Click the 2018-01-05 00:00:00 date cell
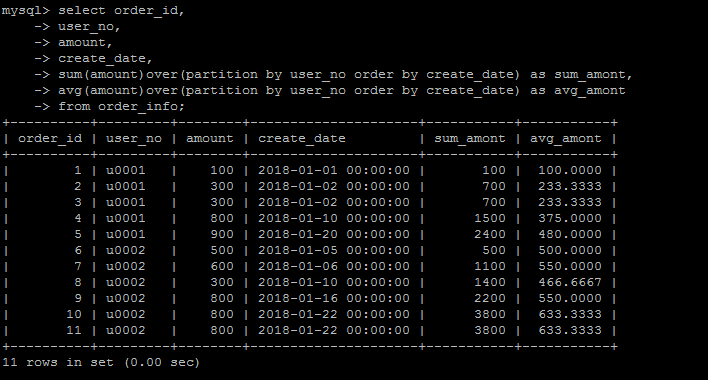 pos(334,250)
